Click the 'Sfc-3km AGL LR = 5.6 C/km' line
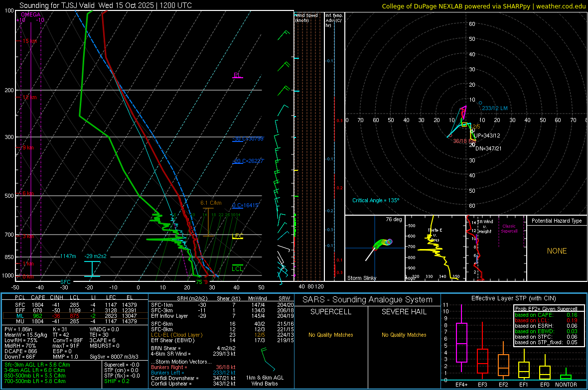Screen dimensions: 588x390 37,365
